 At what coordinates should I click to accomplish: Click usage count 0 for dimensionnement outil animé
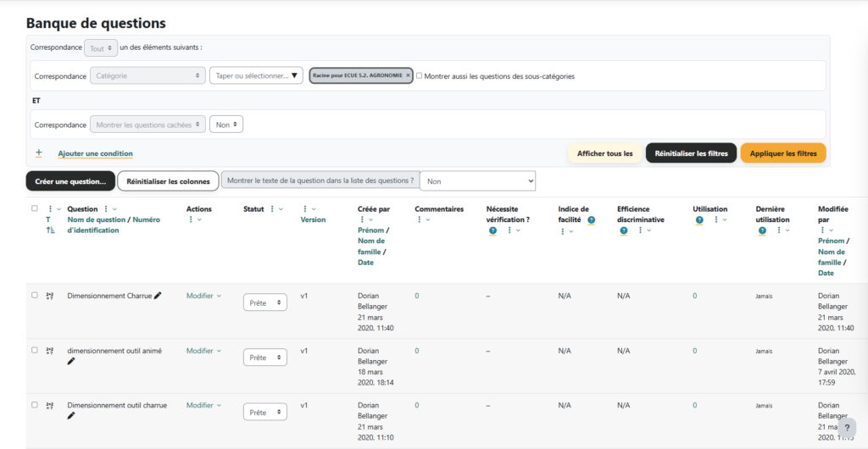click(x=695, y=351)
